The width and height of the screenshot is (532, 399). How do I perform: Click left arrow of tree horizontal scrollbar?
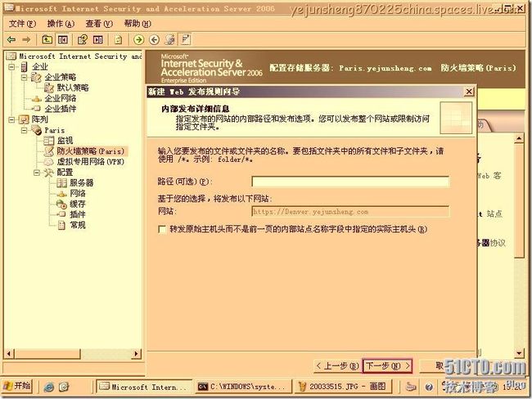click(x=9, y=353)
